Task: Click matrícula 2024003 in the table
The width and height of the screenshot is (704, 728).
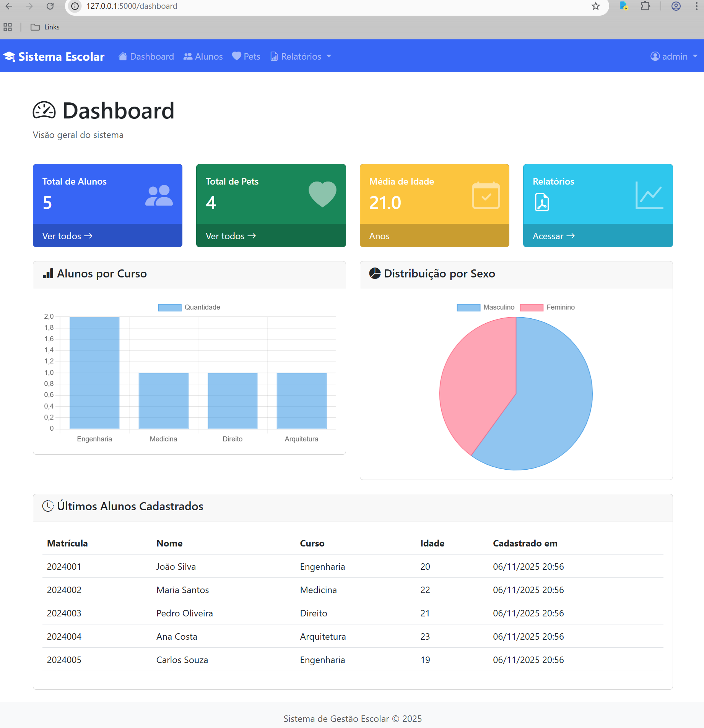Action: (x=64, y=613)
